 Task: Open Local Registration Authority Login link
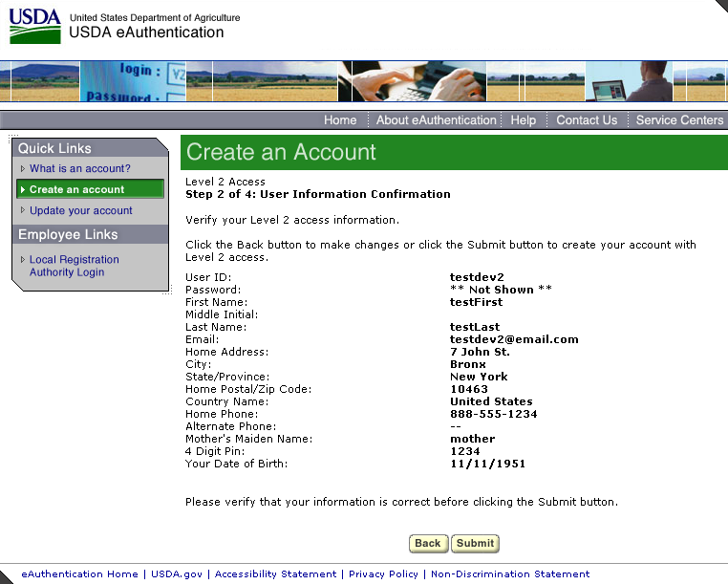[x=75, y=266]
